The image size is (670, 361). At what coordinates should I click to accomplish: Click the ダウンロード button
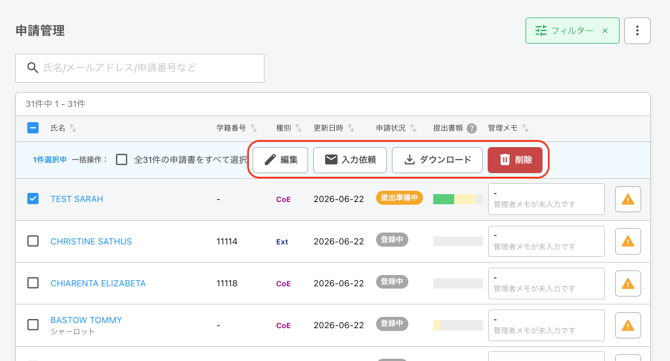[x=437, y=160]
